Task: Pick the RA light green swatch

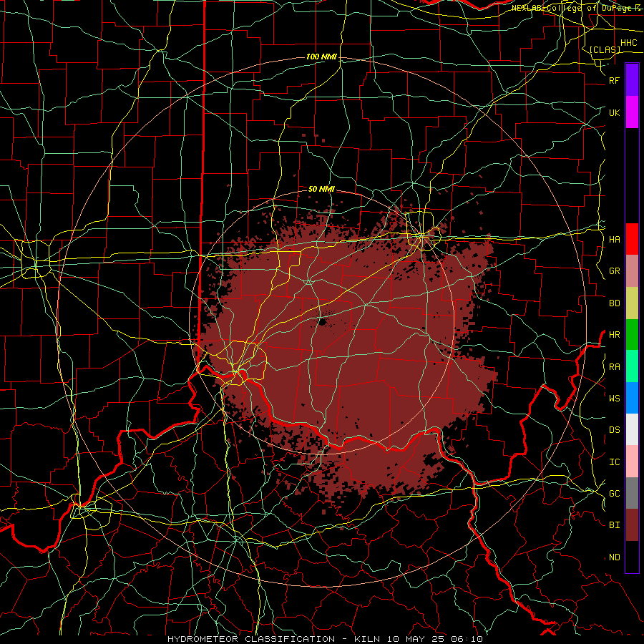Action: (632, 366)
